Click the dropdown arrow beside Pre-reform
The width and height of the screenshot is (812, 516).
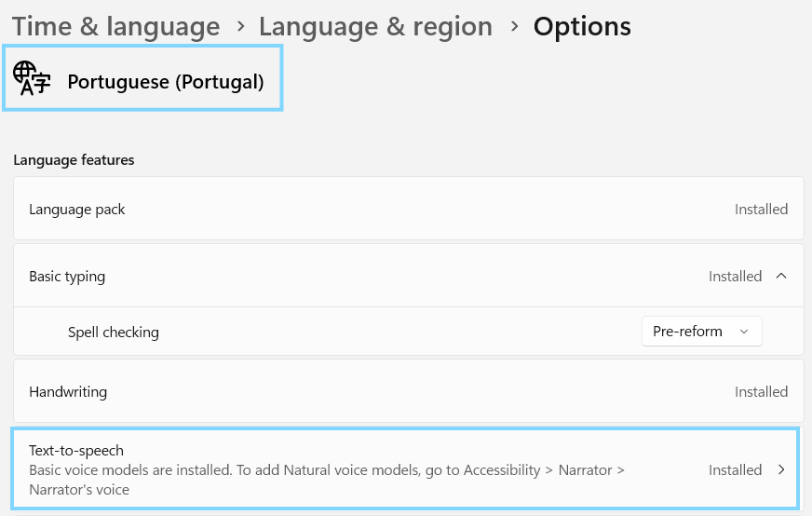[743, 332]
